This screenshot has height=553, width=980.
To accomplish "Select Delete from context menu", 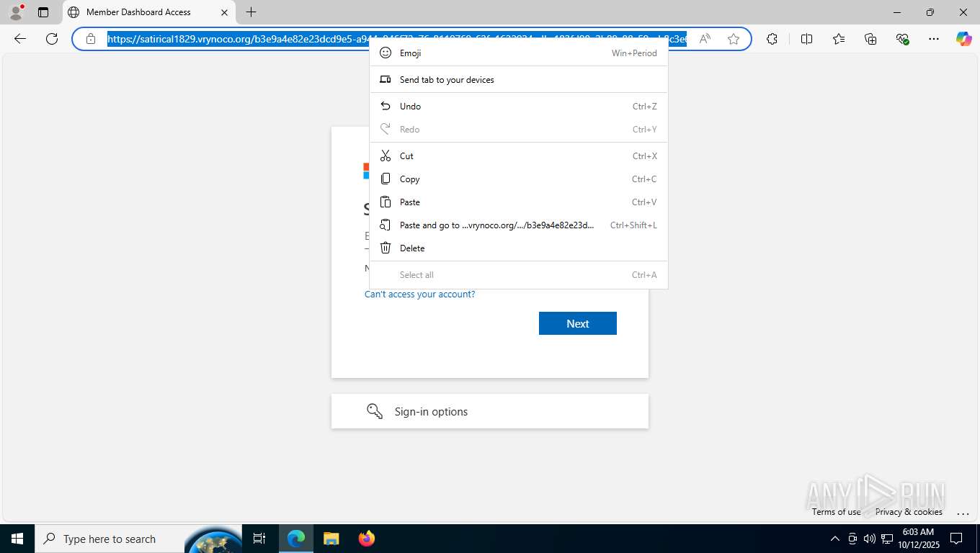I will coord(519,248).
